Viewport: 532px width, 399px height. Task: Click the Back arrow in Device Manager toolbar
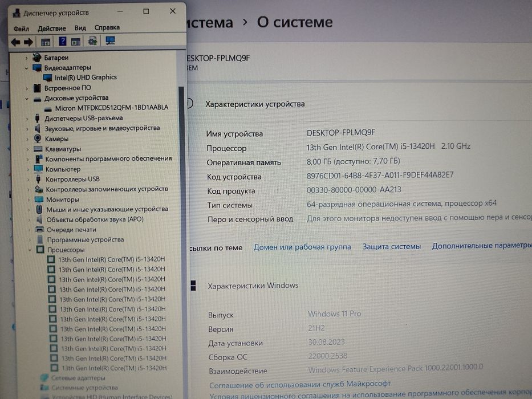pyautogui.click(x=15, y=42)
